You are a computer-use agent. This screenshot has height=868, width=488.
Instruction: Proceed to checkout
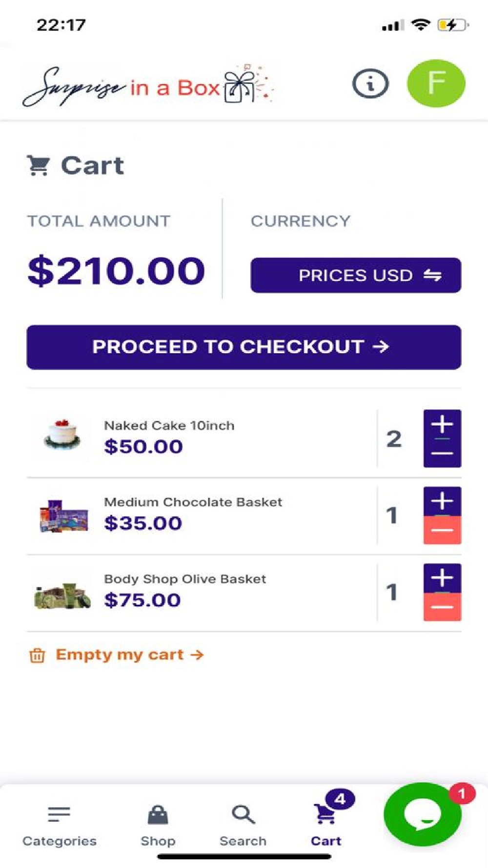[x=244, y=347]
